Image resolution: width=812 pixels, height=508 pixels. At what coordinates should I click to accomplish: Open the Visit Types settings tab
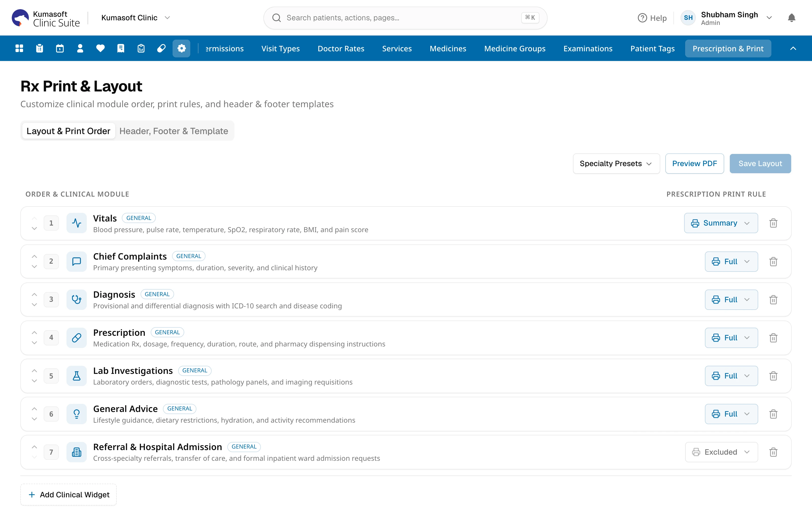click(x=280, y=48)
